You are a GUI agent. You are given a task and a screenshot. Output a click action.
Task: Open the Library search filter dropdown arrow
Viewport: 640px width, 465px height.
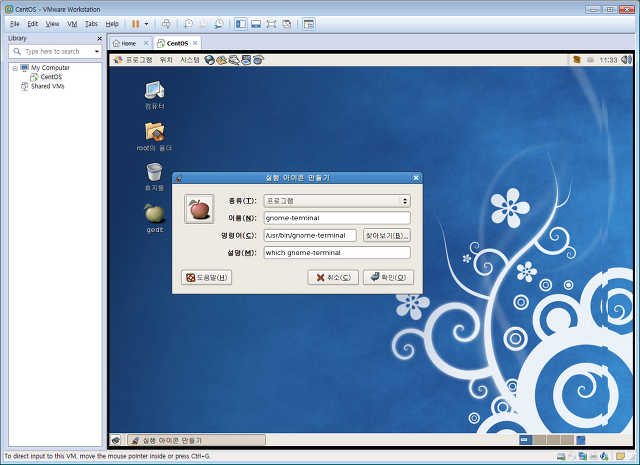pyautogui.click(x=97, y=51)
